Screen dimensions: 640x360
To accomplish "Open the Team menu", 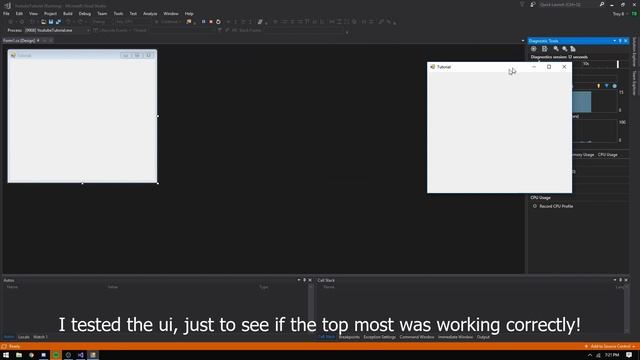I will (x=102, y=13).
